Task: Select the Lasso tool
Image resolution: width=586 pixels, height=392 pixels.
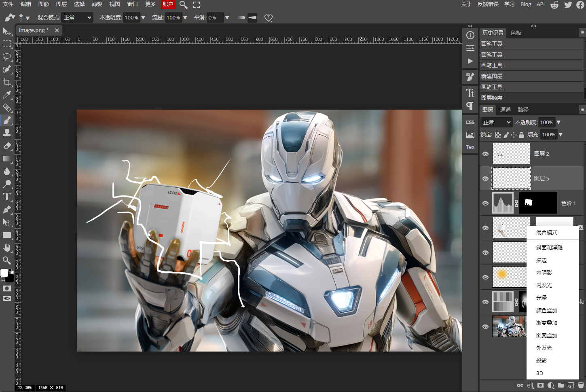Action: (7, 57)
